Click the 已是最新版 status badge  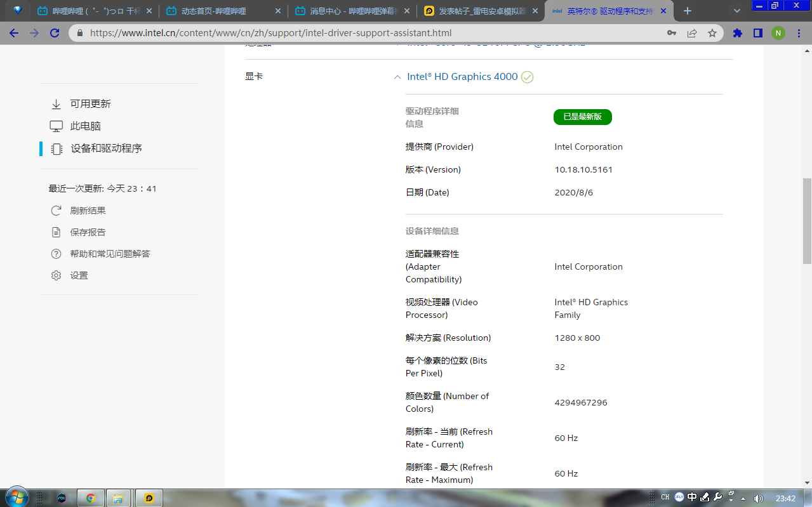(x=582, y=117)
